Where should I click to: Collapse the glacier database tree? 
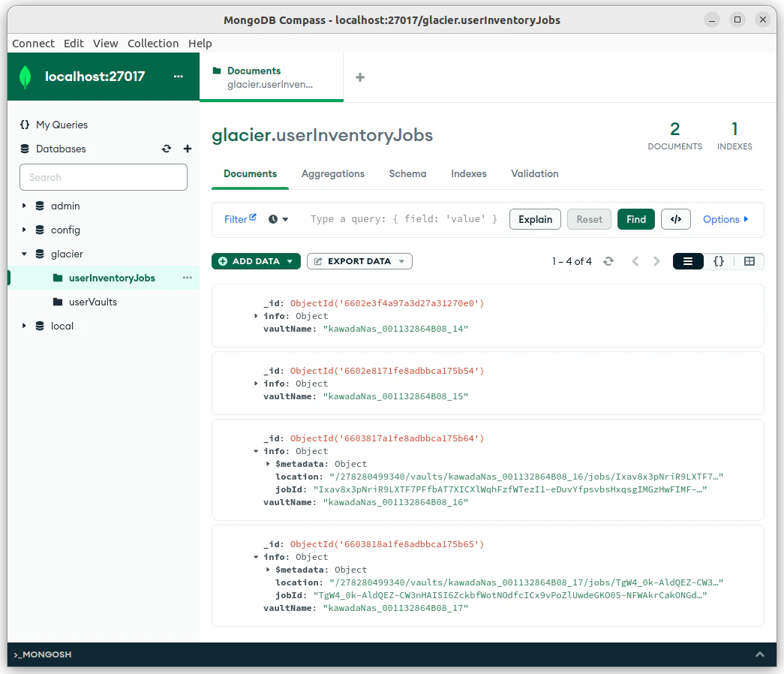pyautogui.click(x=23, y=254)
